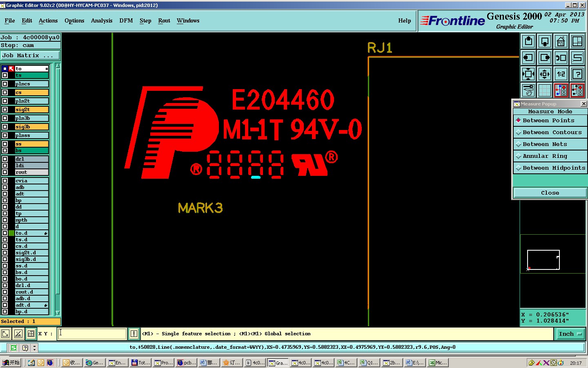The width and height of the screenshot is (588, 368).
Task: Select Between Nets measure mode
Action: [550, 144]
